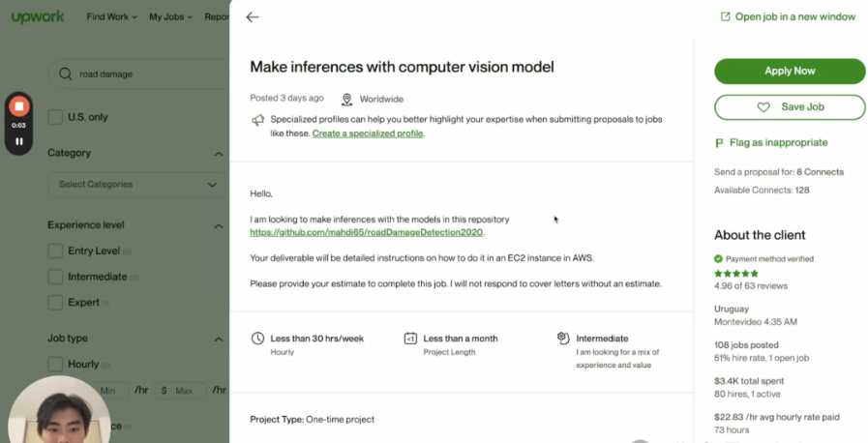Viewport: 868px width, 443px height.
Task: Check the Entry Level experience box
Action: tap(56, 251)
